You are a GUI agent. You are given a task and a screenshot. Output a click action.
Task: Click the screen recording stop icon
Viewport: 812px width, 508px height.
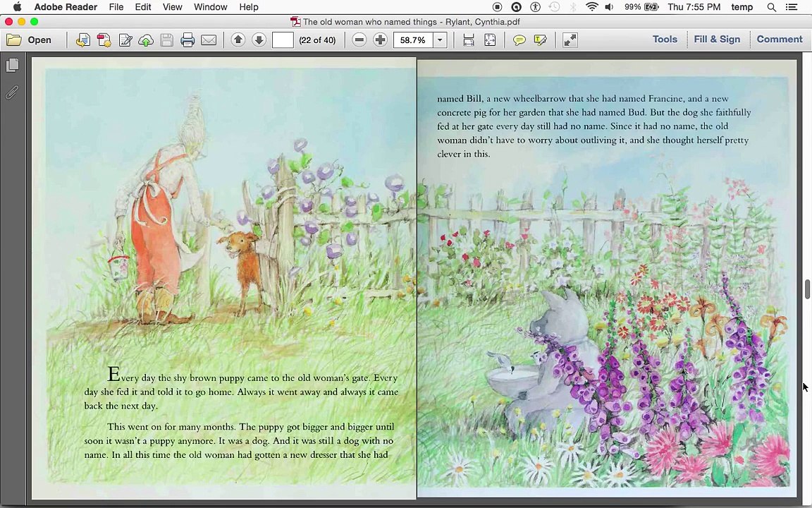click(497, 7)
